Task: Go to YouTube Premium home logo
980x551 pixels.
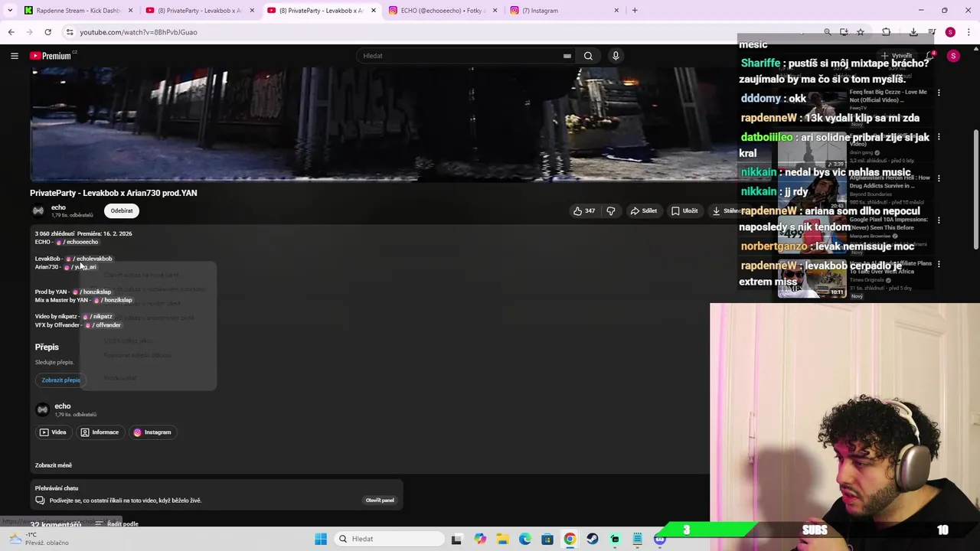Action: click(x=52, y=56)
